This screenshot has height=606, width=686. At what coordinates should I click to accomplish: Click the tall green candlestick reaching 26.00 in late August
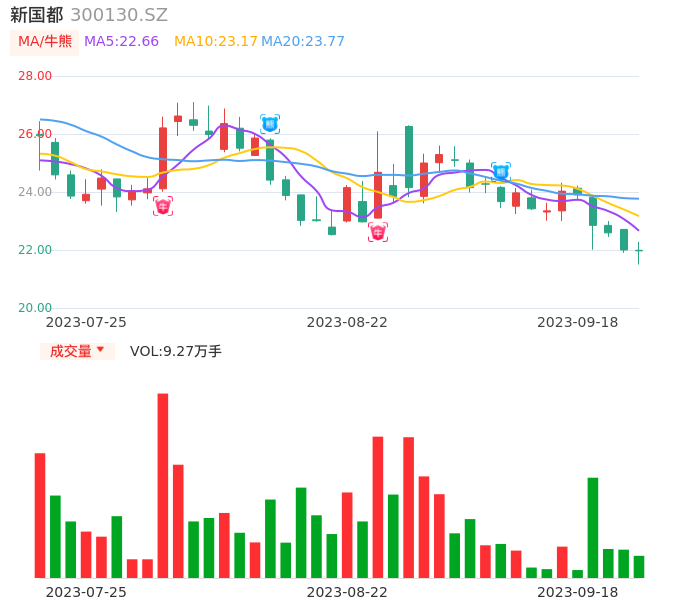click(409, 157)
